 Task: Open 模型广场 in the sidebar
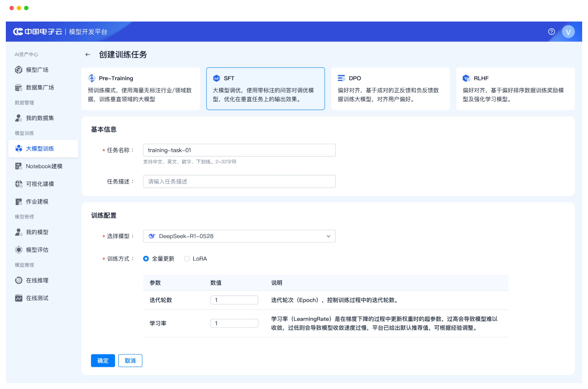pyautogui.click(x=37, y=70)
